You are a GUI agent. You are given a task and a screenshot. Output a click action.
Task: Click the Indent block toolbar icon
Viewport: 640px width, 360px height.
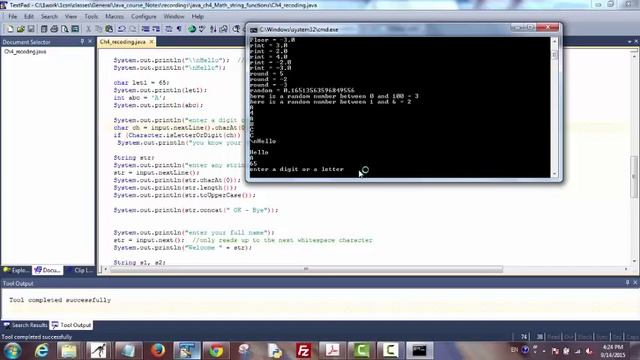(145, 29)
